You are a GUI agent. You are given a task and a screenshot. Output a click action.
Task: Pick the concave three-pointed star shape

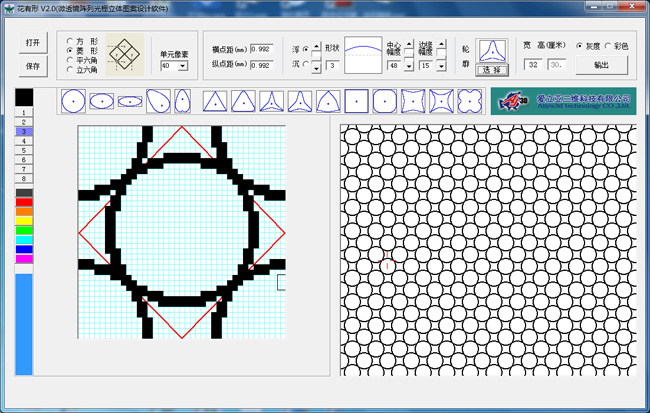271,101
